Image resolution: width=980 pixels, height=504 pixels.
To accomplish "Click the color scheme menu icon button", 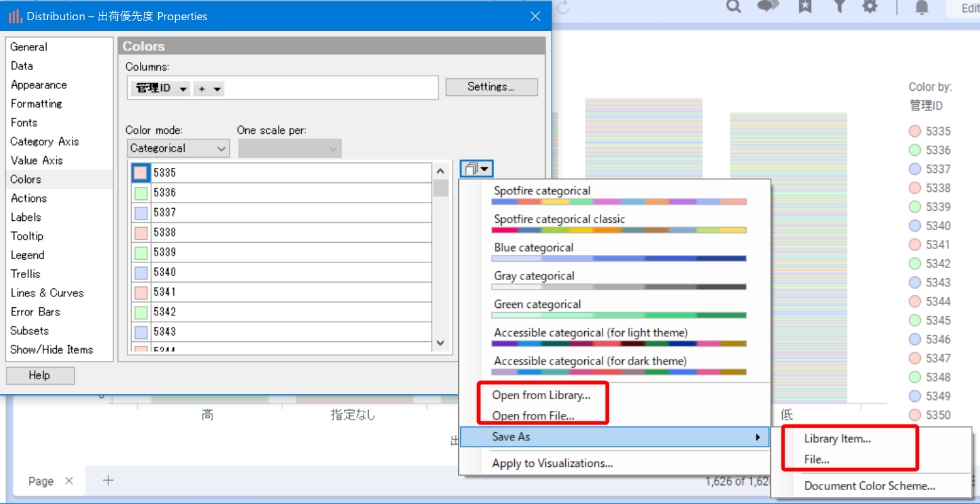I will click(476, 168).
